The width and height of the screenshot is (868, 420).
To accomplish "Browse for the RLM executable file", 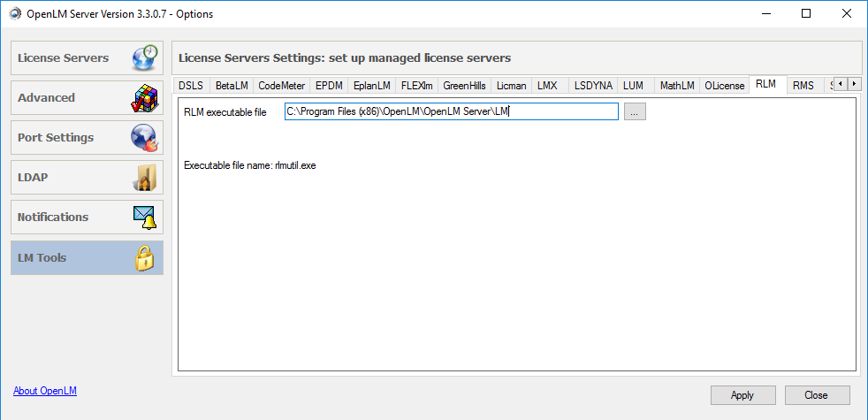I will (x=635, y=112).
